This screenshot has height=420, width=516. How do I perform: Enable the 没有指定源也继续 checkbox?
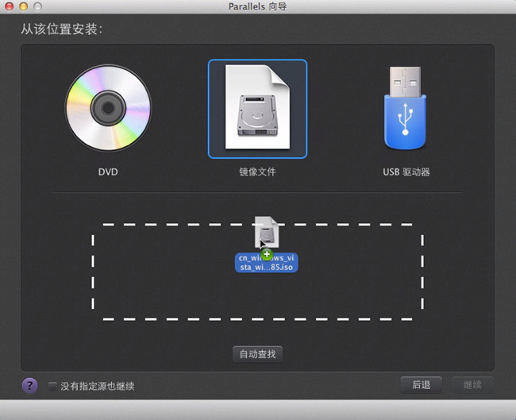tap(52, 387)
